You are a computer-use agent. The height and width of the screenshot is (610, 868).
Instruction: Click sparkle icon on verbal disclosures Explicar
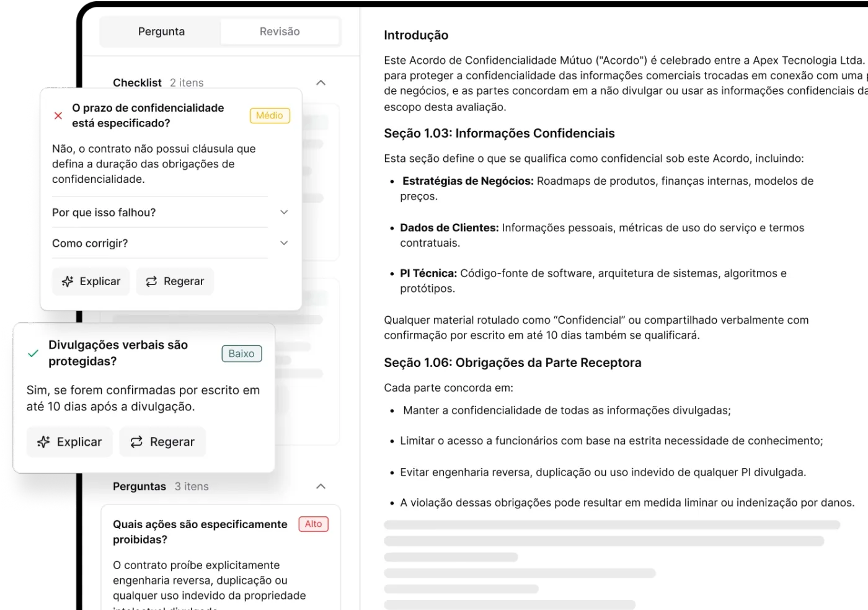(43, 442)
